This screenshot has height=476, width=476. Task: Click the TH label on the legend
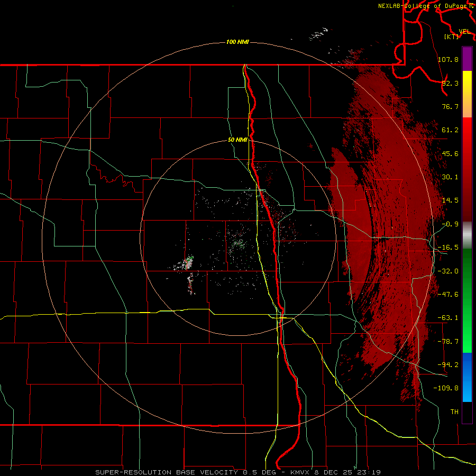pos(454,411)
